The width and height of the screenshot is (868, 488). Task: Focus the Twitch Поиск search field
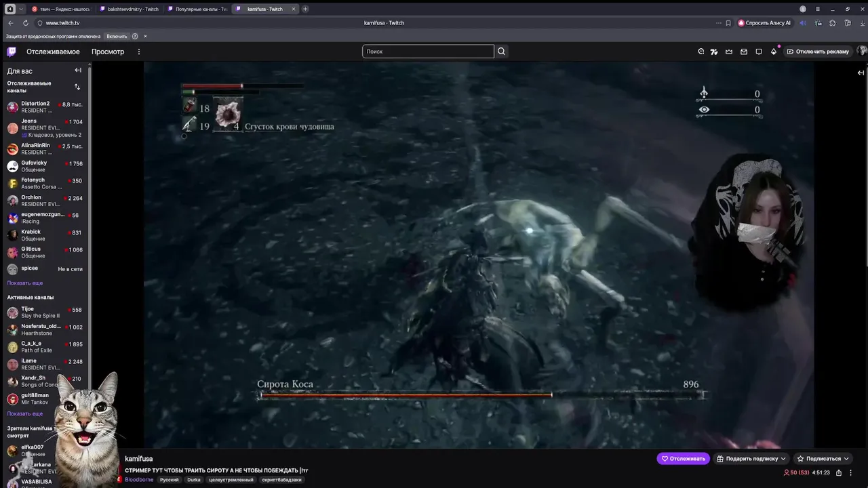[428, 52]
